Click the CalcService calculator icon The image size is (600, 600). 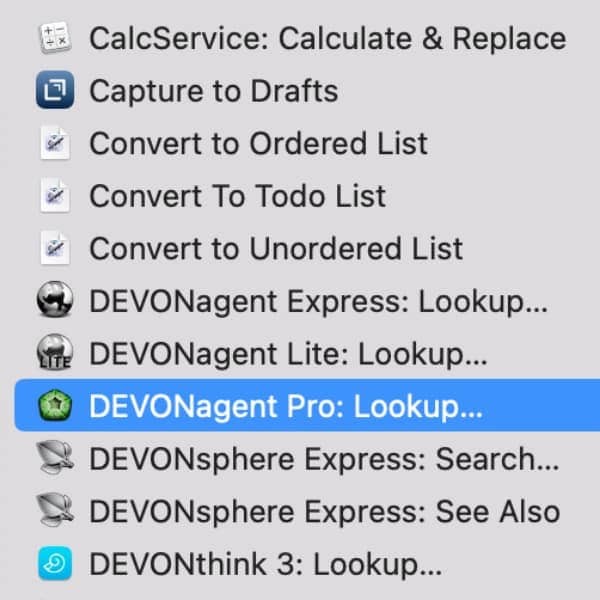(x=54, y=39)
